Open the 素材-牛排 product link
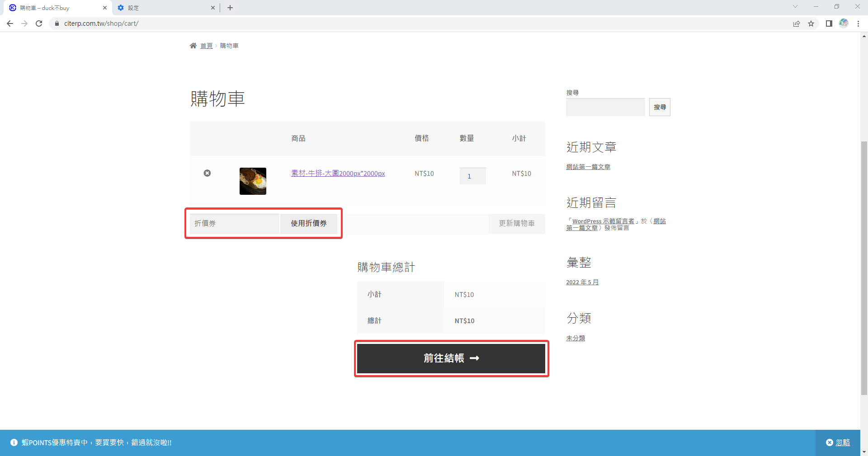 (x=338, y=174)
